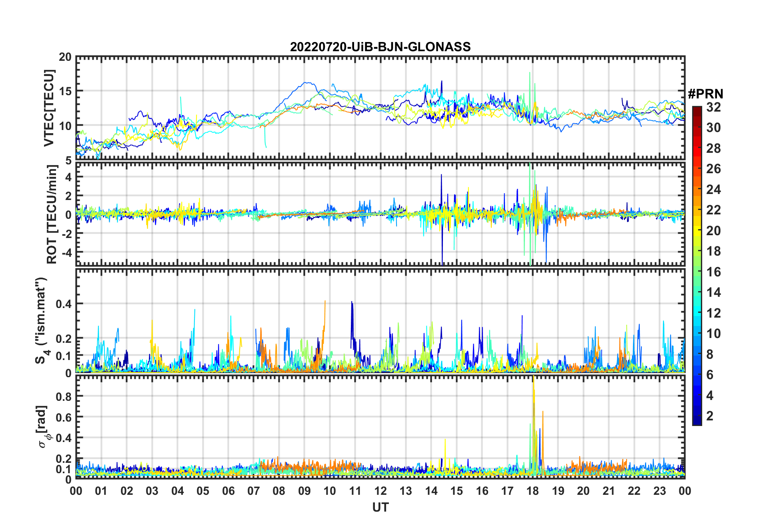Click the x-axis tick label 18
The image size is (761, 532).
pyautogui.click(x=533, y=491)
